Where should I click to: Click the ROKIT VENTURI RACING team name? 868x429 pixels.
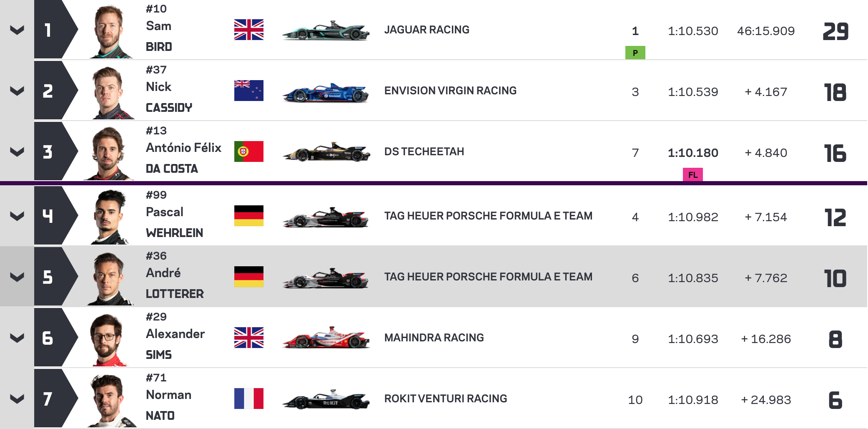coord(446,399)
